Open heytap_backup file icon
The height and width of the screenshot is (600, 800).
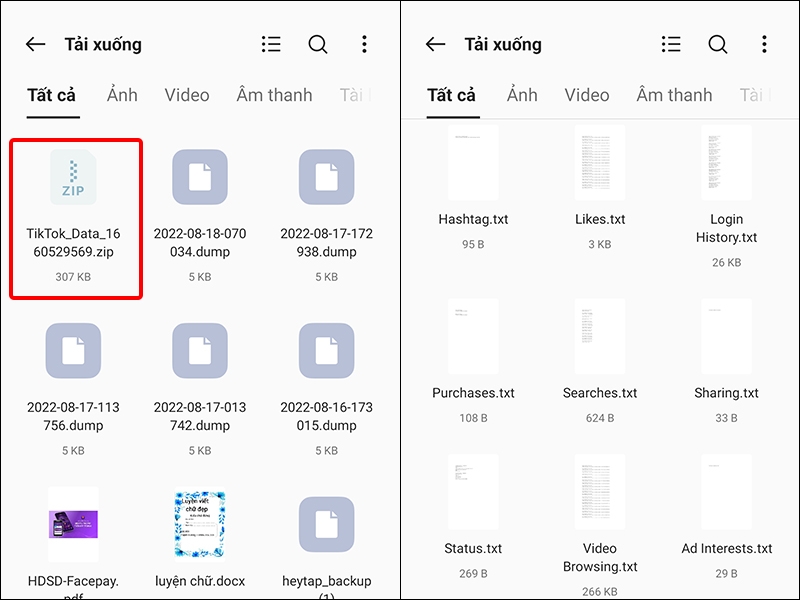[327, 524]
